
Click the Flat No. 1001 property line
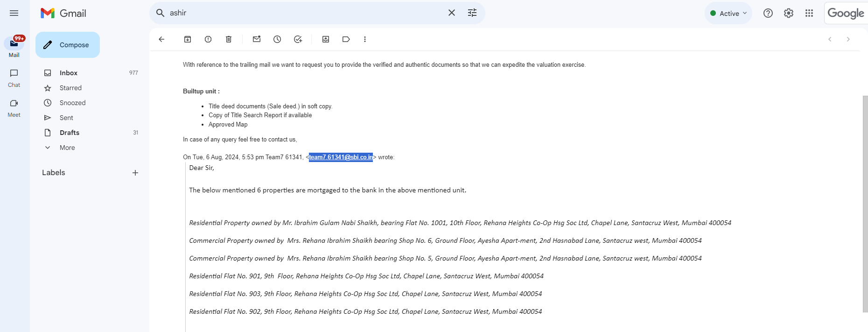tap(460, 223)
